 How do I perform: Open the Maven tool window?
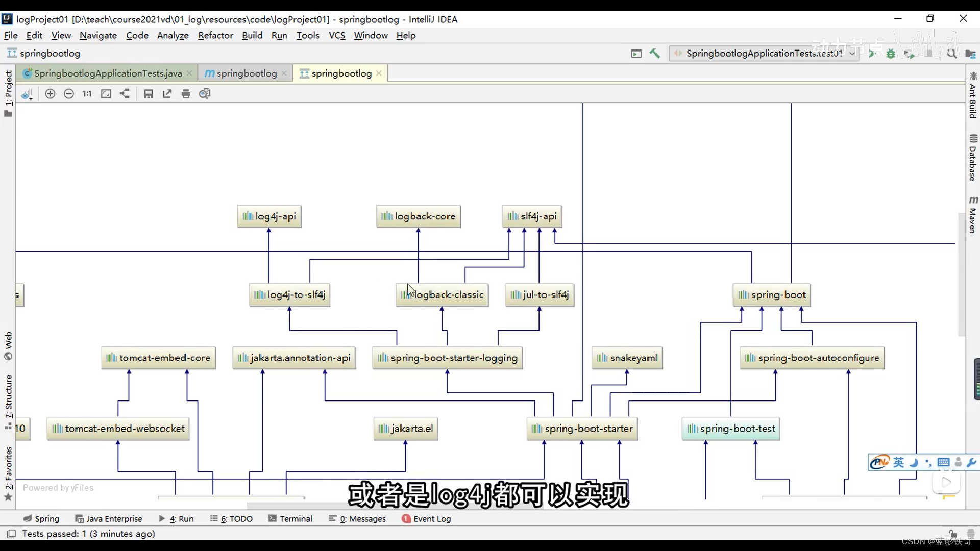(973, 215)
